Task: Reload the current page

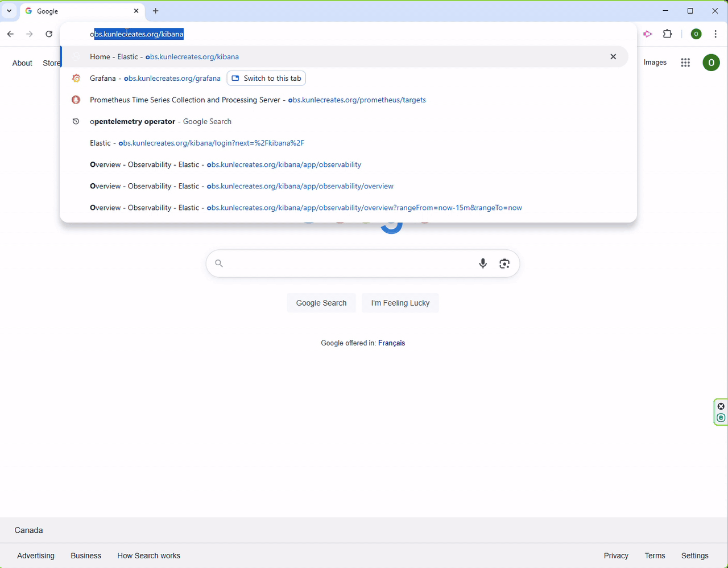Action: (49, 34)
